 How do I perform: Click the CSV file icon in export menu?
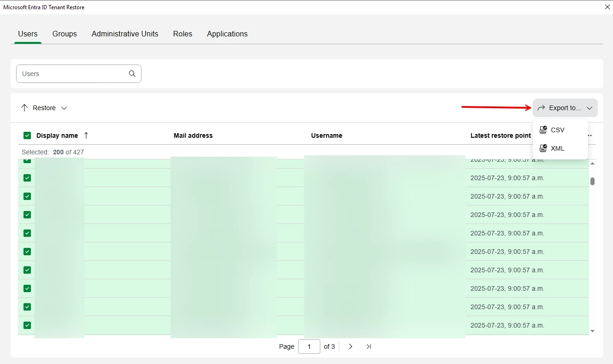[543, 130]
